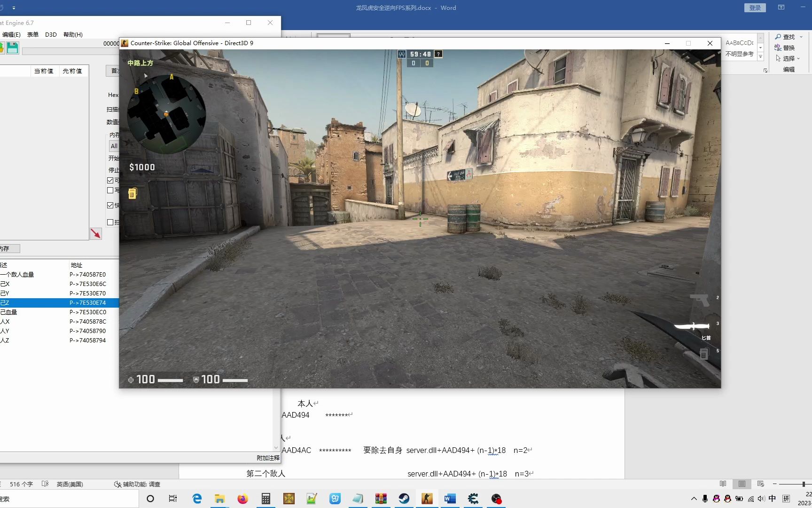Viewport: 812px width, 508px height.
Task: Move the styles gallery to its next row
Action: [761, 48]
